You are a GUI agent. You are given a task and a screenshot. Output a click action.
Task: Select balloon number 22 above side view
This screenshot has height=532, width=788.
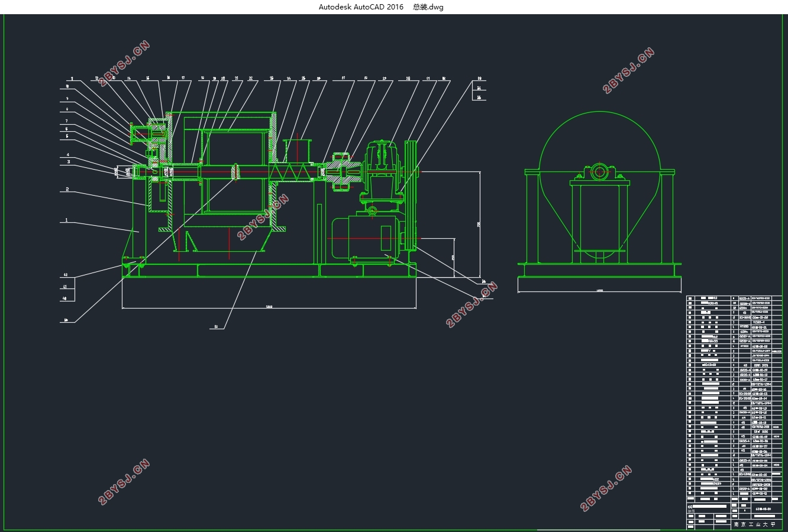pyautogui.click(x=250, y=78)
